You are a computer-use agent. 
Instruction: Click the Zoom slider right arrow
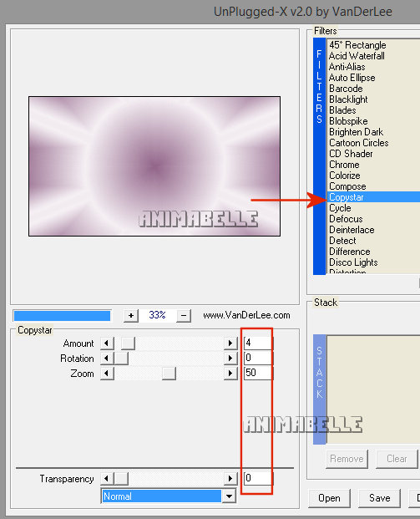230,374
